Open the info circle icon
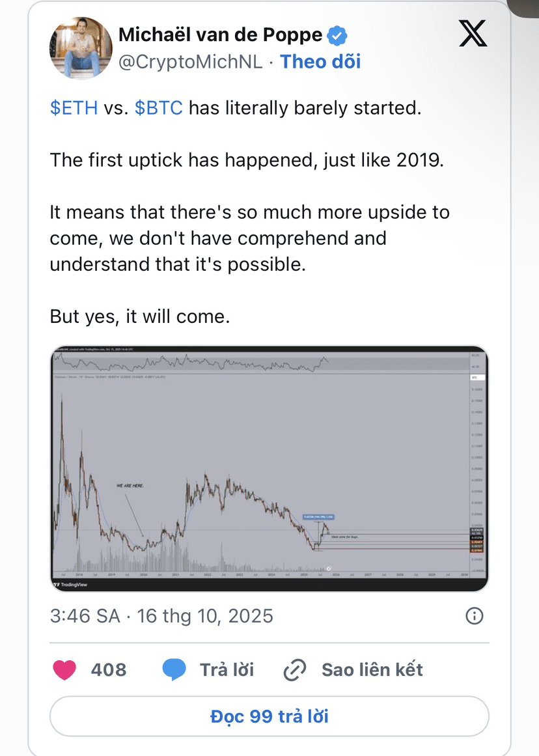Image resolution: width=539 pixels, height=756 pixels. click(475, 616)
